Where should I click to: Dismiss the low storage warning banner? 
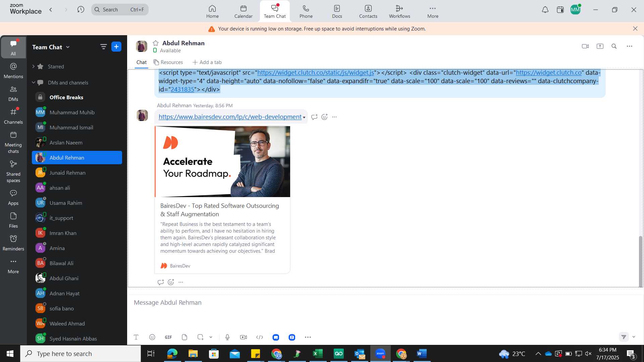click(x=635, y=28)
